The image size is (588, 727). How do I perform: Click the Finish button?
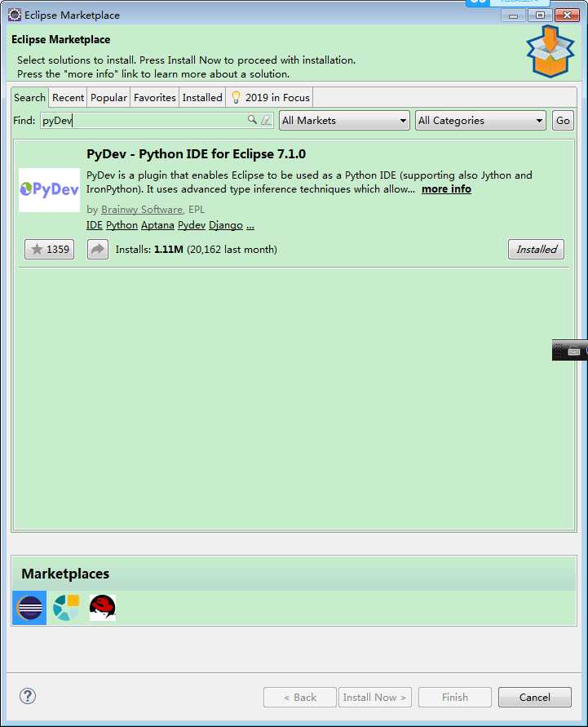coord(454,698)
